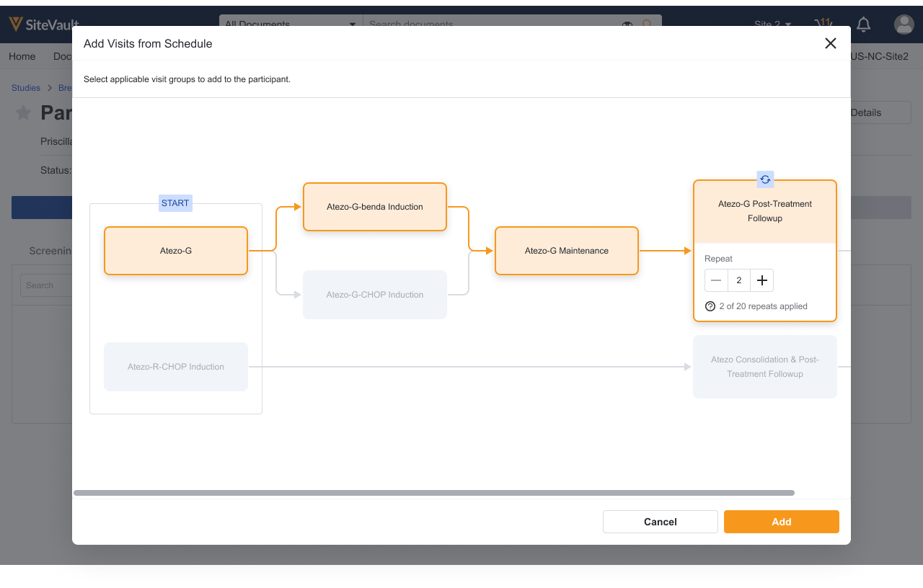Viewport: 923px width, 588px height.
Task: Click the help icon beside repeats applied
Action: point(710,306)
